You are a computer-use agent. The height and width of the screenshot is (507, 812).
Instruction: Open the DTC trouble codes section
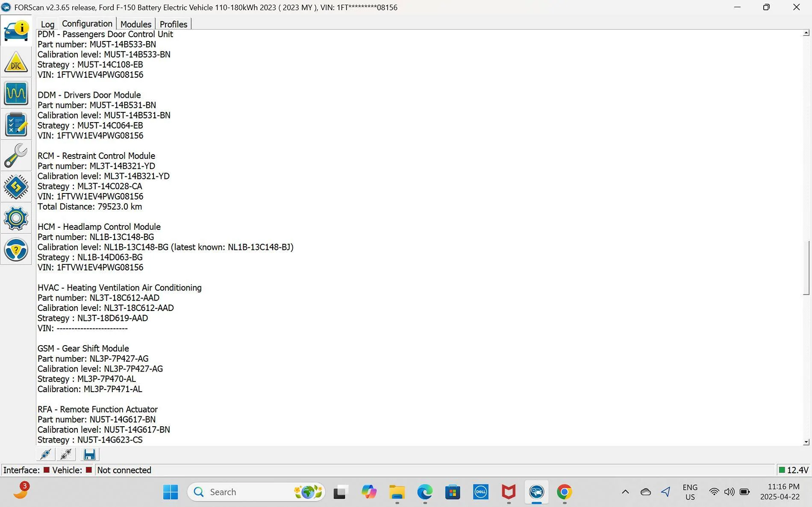click(x=16, y=62)
